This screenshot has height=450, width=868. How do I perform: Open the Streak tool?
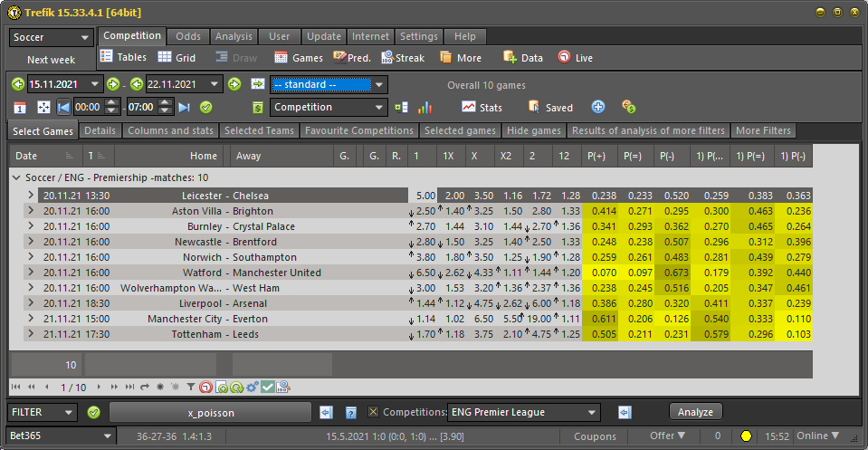(388, 57)
